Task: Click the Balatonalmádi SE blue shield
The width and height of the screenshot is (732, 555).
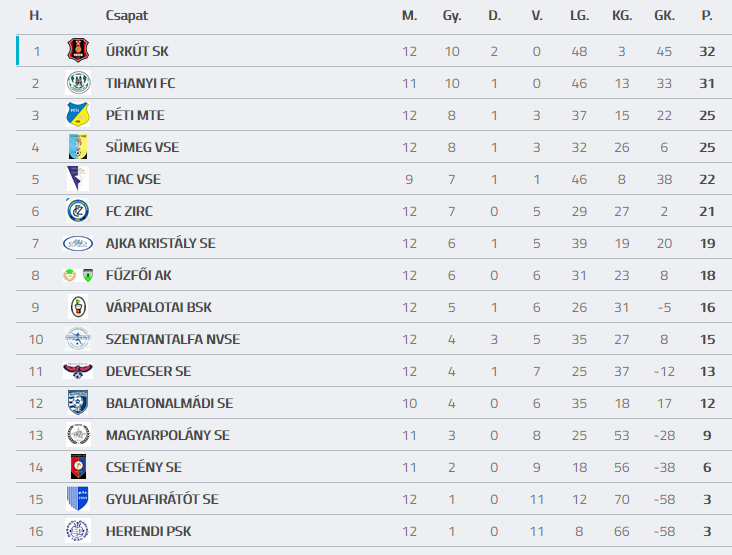Action: coord(78,403)
